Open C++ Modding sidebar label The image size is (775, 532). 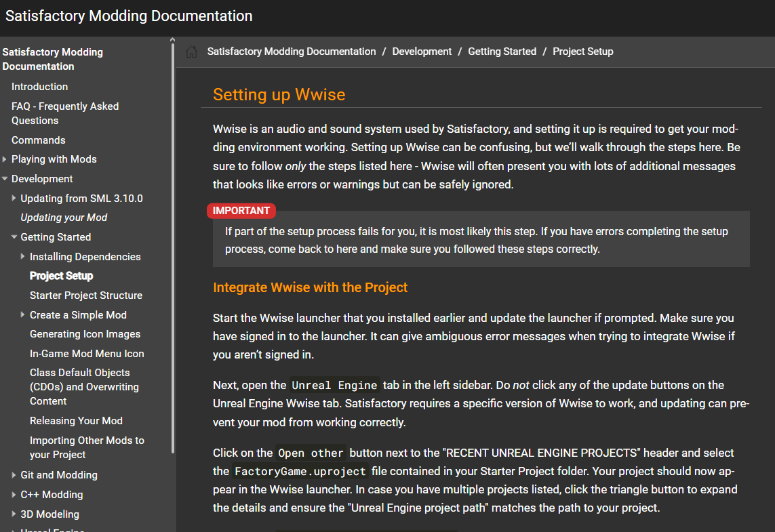click(x=52, y=495)
